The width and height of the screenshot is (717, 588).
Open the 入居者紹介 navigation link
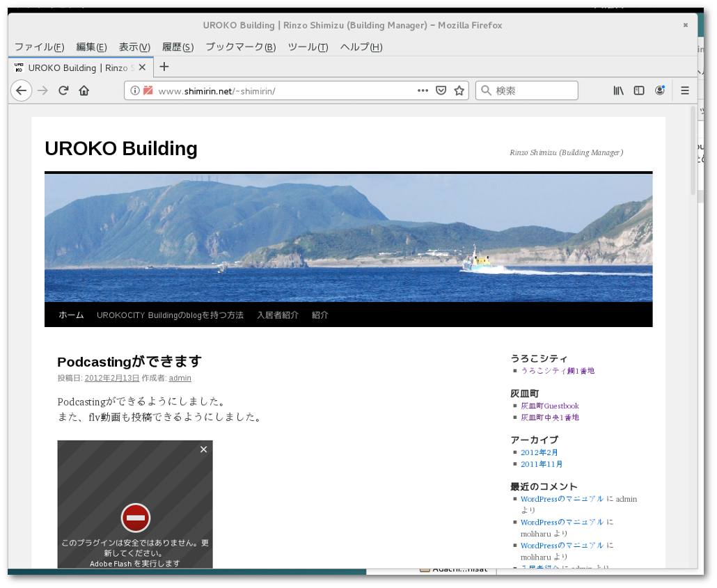(x=277, y=315)
